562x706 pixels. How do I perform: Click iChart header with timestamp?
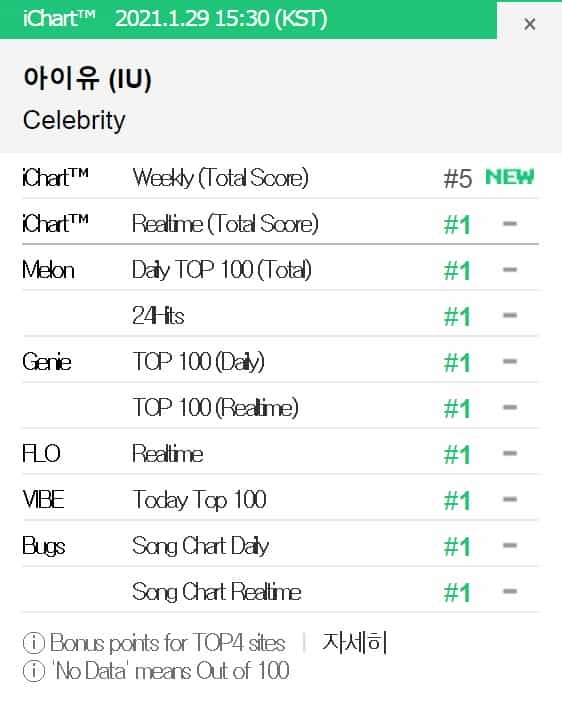(x=176, y=19)
